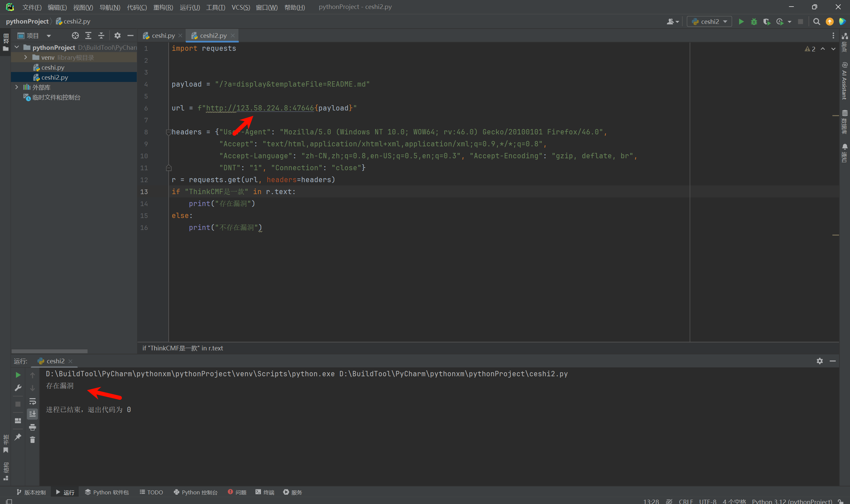Close the ceshi.py editor tab
Image resolution: width=850 pixels, height=504 pixels.
coord(180,35)
